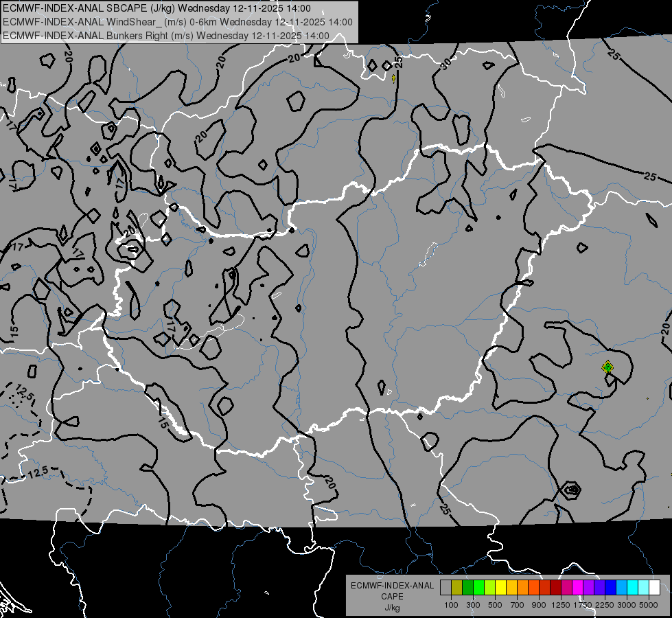Click the 300 legend scale value
This screenshot has width=672, height=618.
[x=473, y=605]
